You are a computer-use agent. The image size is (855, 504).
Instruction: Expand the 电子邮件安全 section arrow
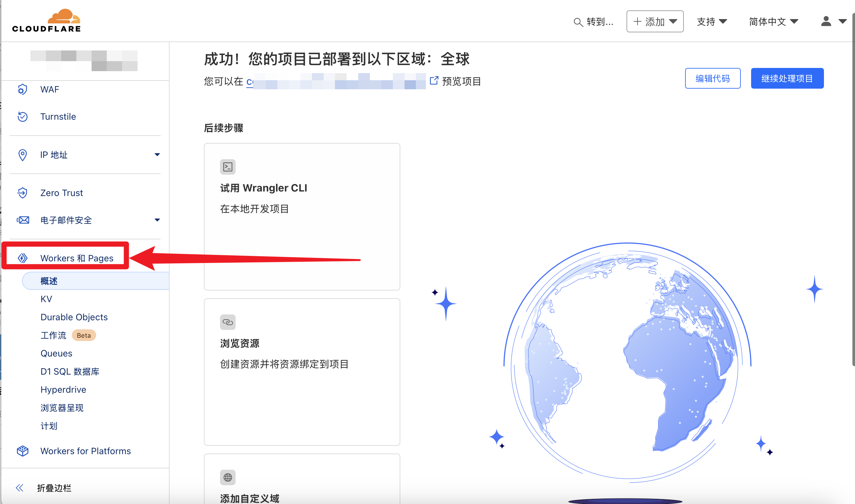(157, 220)
